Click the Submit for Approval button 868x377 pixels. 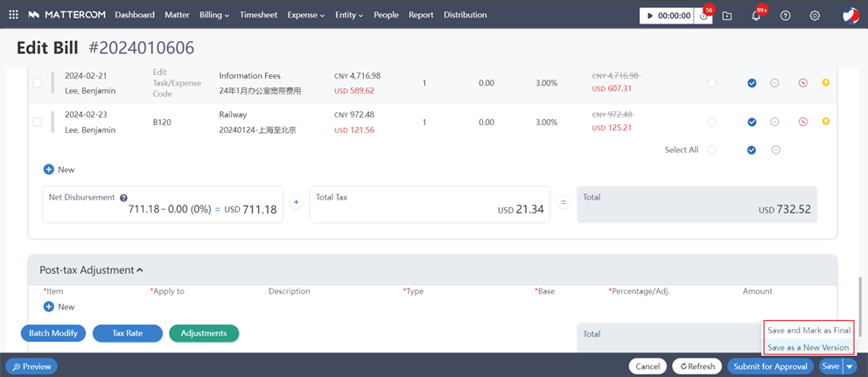[770, 367]
